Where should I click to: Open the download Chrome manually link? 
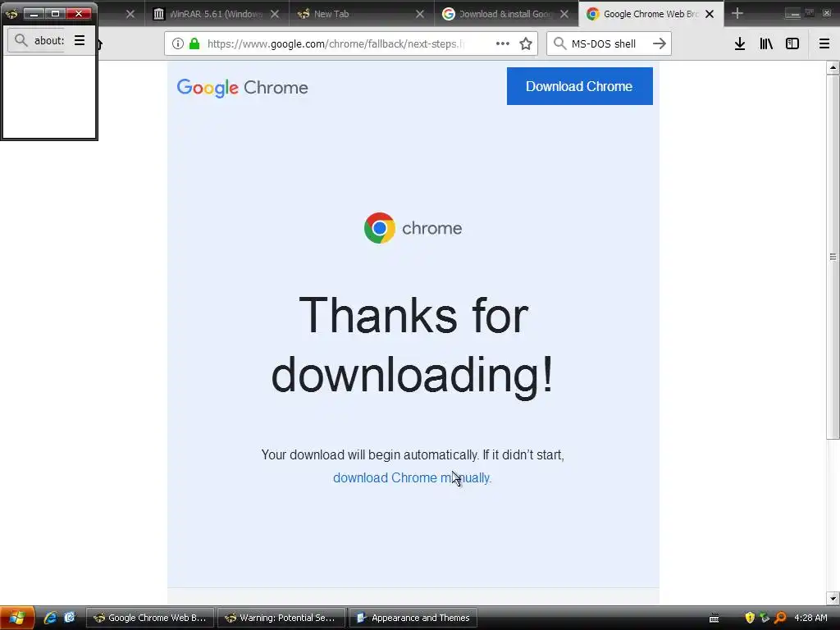coord(412,477)
